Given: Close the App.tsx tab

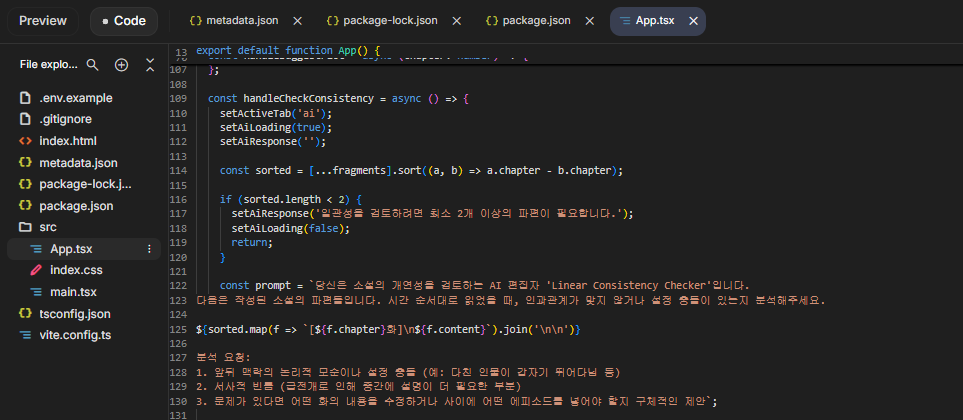Looking at the screenshot, I should click(x=693, y=21).
